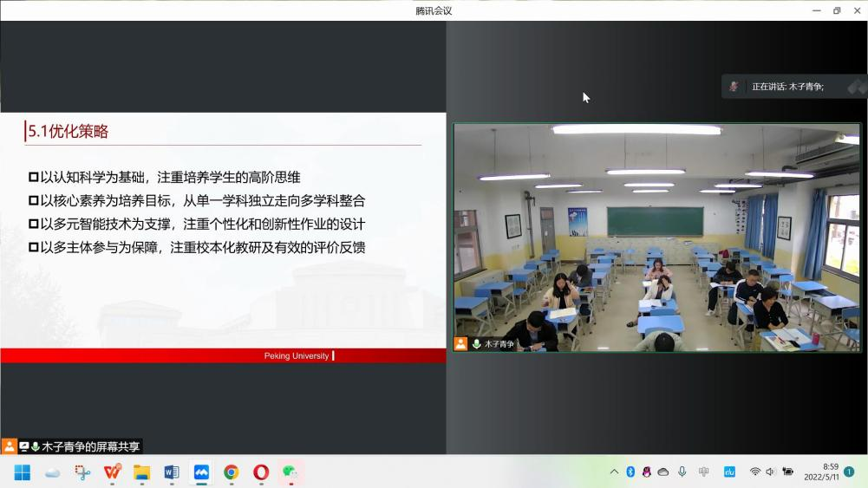Viewport: 868px width, 488px height.
Task: Launch WPS Office from the taskbar
Action: coord(112,472)
